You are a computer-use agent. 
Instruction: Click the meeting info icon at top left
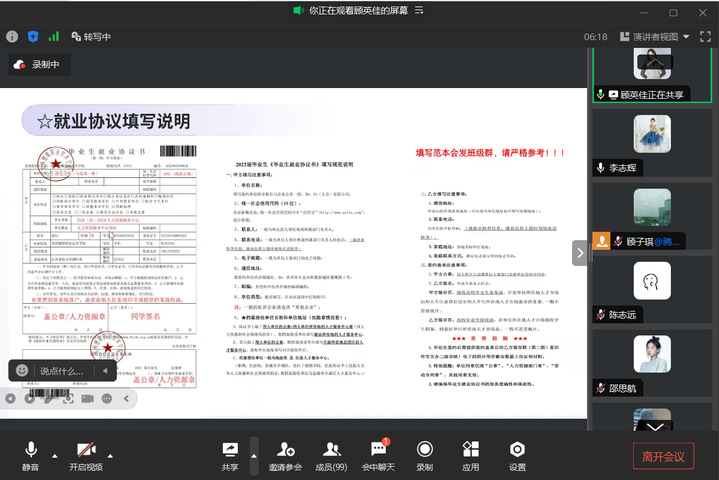[x=12, y=36]
